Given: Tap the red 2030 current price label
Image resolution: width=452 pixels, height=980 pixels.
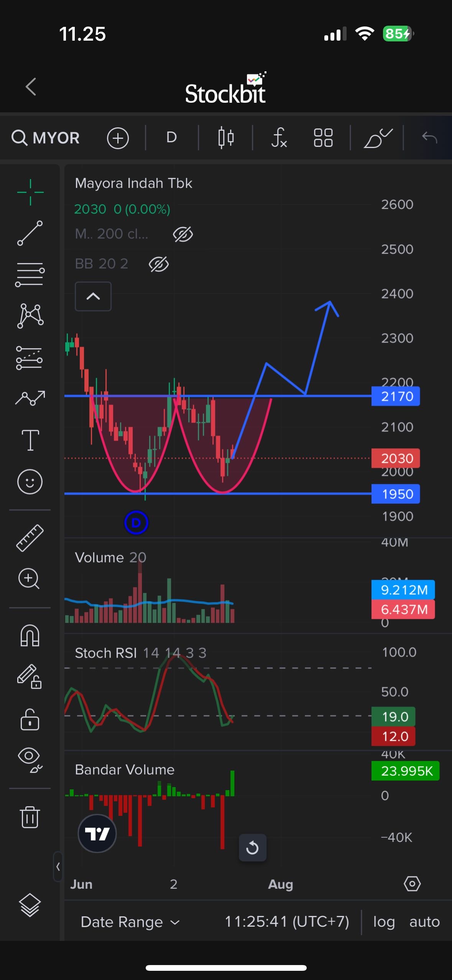Looking at the screenshot, I should click(x=396, y=458).
